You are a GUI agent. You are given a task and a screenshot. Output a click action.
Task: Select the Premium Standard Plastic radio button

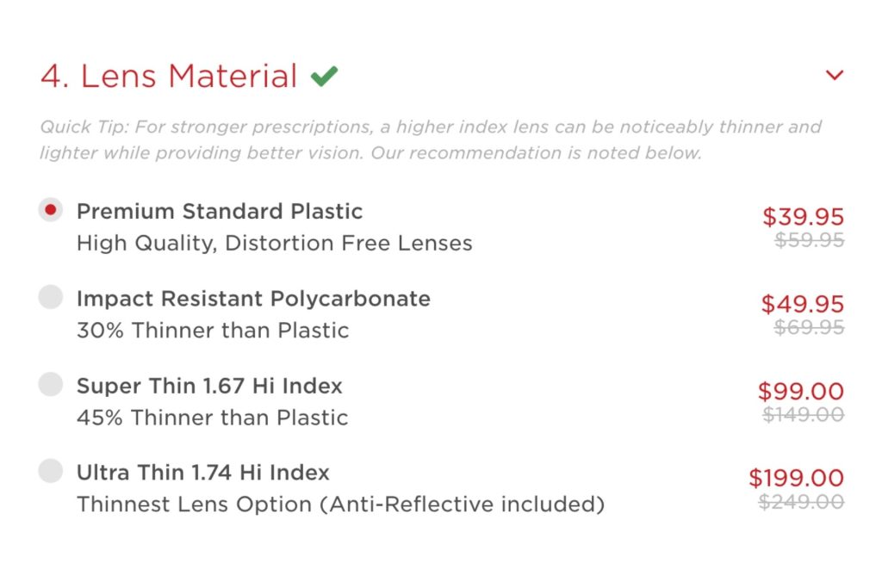pos(50,209)
